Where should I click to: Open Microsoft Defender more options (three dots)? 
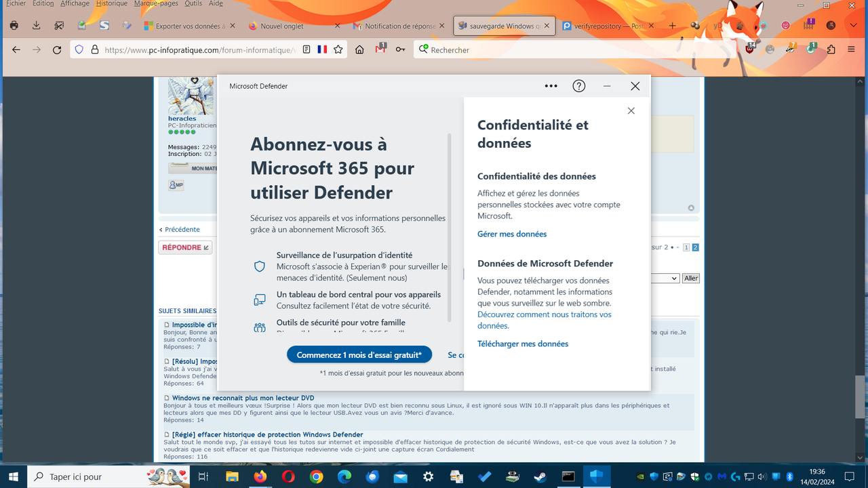551,86
